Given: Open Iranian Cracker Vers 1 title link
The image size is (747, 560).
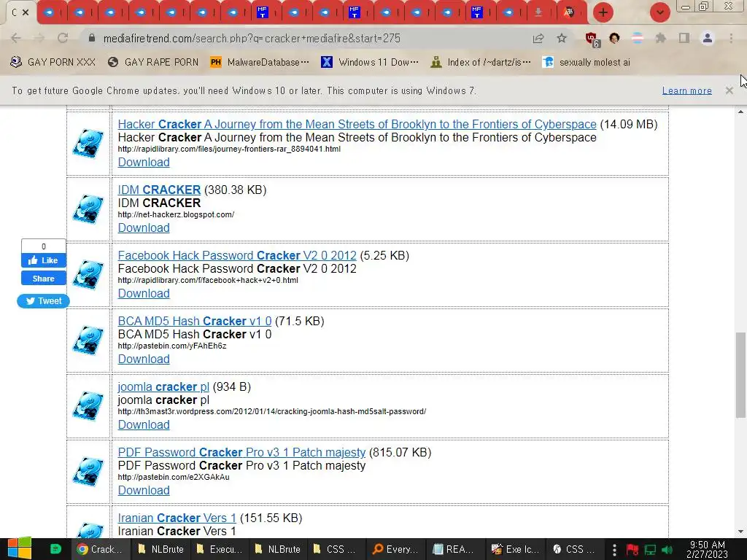Looking at the screenshot, I should pos(177,518).
